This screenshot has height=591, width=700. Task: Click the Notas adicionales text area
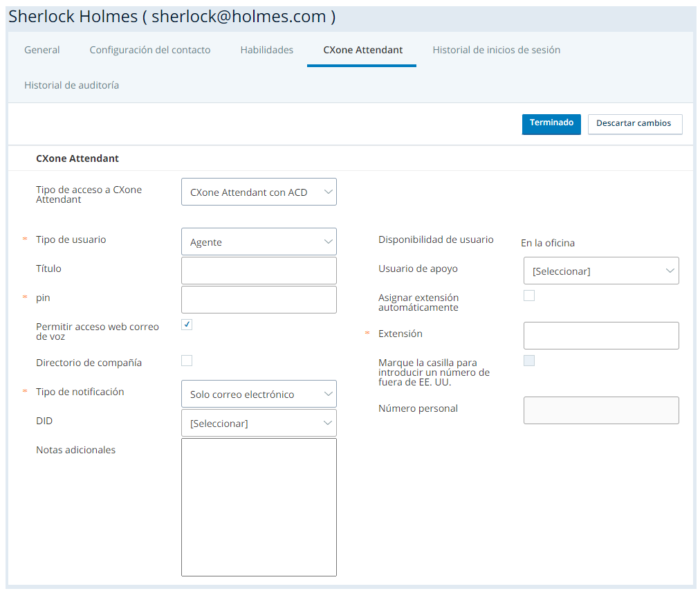click(259, 507)
